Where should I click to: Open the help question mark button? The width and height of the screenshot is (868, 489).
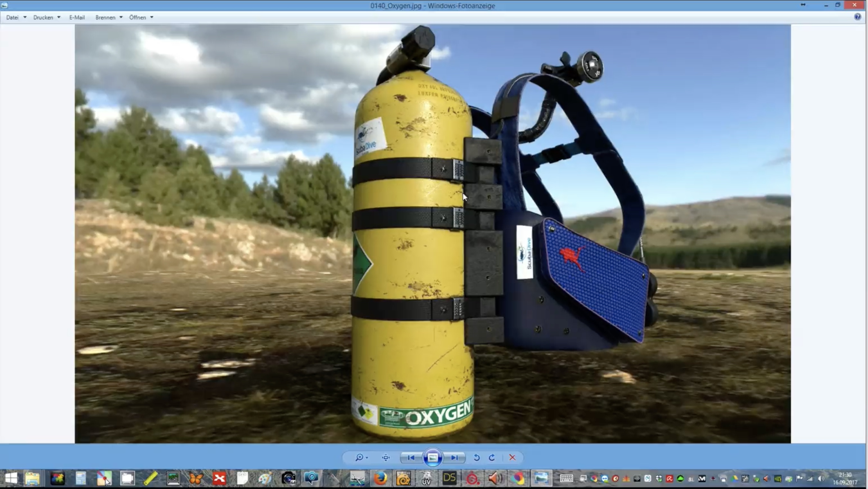(x=857, y=17)
